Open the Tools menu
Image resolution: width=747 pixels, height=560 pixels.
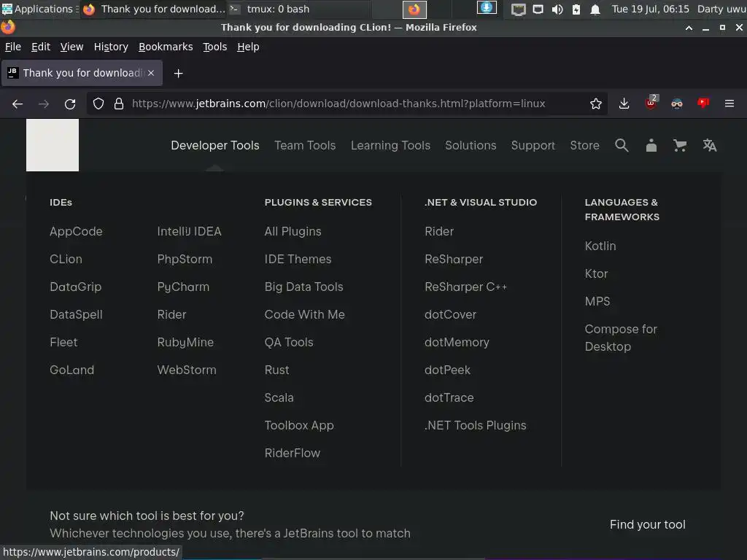[215, 47]
